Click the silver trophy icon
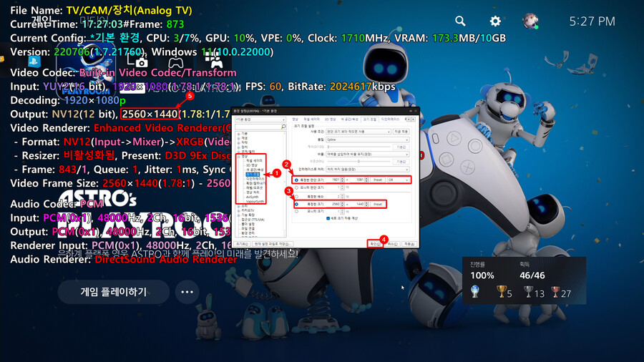Screen dimensions: 644x362 click(528, 292)
